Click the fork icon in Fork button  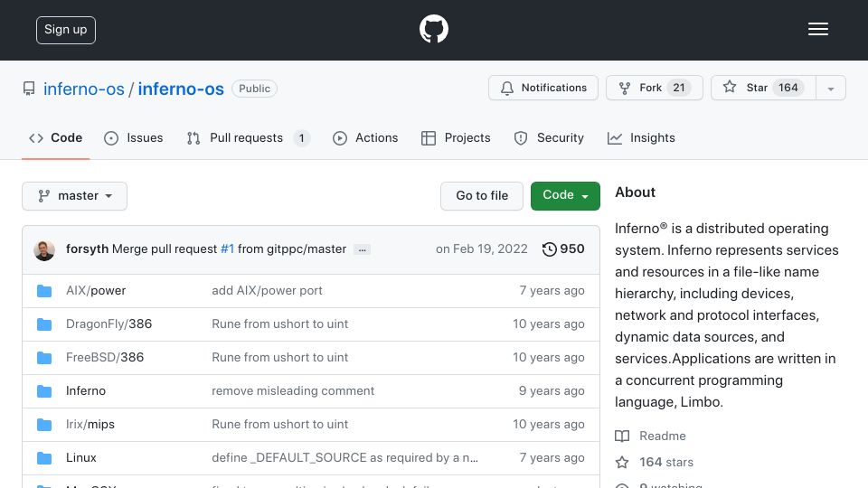tap(625, 88)
